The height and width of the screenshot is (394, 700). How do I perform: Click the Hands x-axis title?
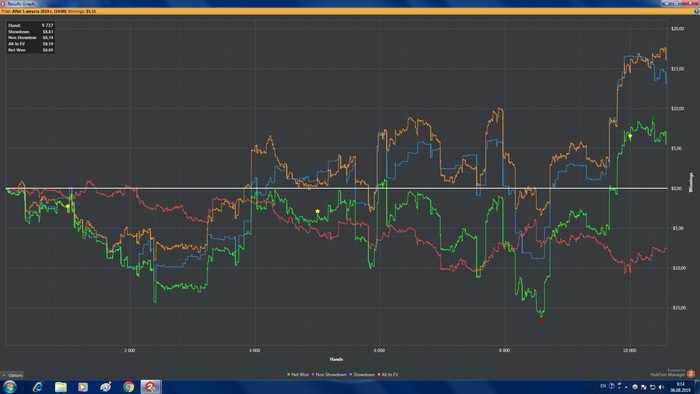coord(336,359)
